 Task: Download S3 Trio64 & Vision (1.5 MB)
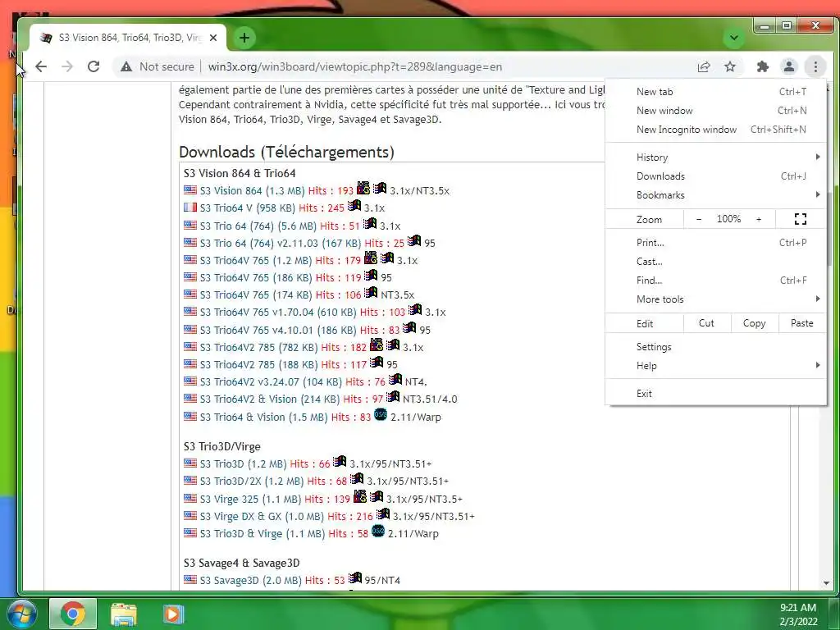click(263, 417)
